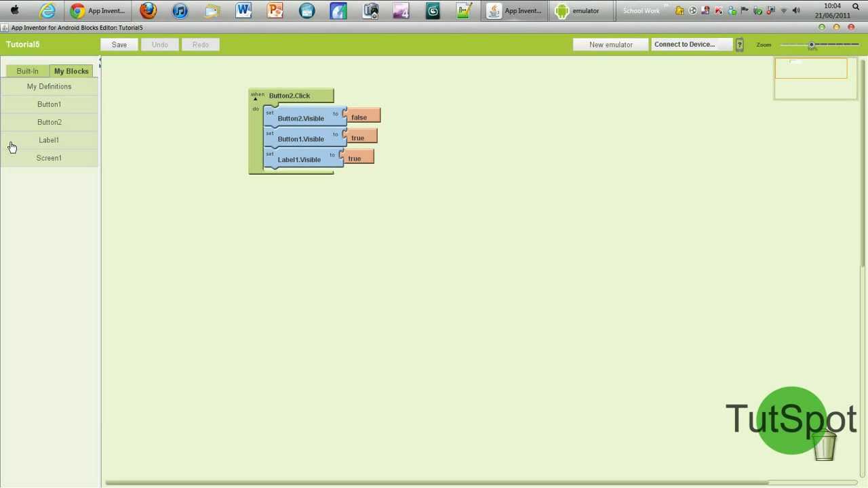Open the round blue window-shaped taskbar app

[307, 10]
